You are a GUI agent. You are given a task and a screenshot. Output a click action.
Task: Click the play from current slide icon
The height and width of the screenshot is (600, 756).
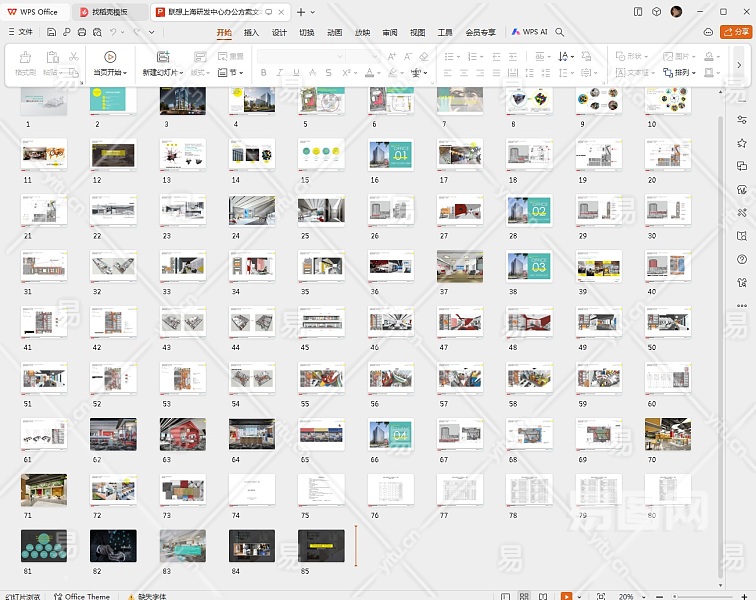click(x=110, y=57)
